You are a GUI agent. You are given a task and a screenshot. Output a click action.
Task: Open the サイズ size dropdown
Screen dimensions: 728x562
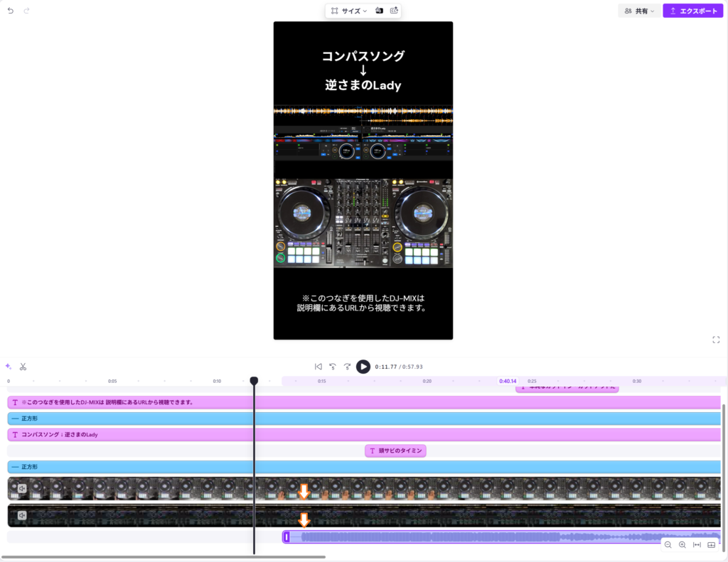click(349, 11)
